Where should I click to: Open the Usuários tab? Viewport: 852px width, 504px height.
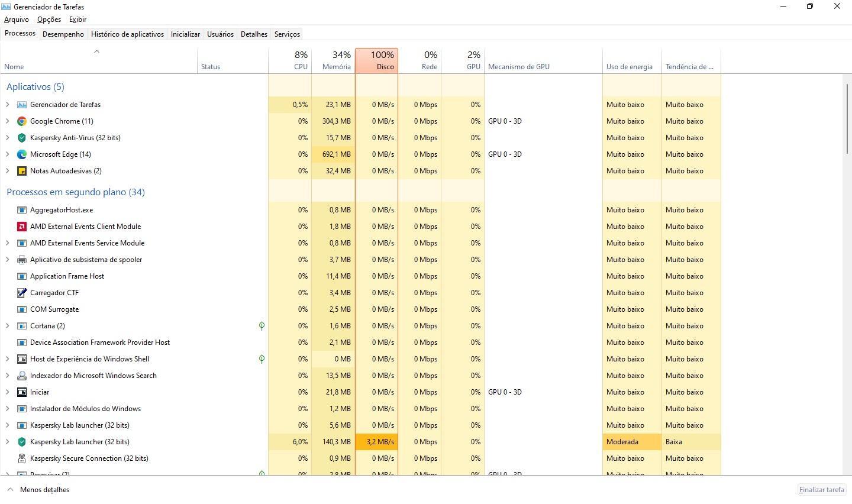(220, 34)
